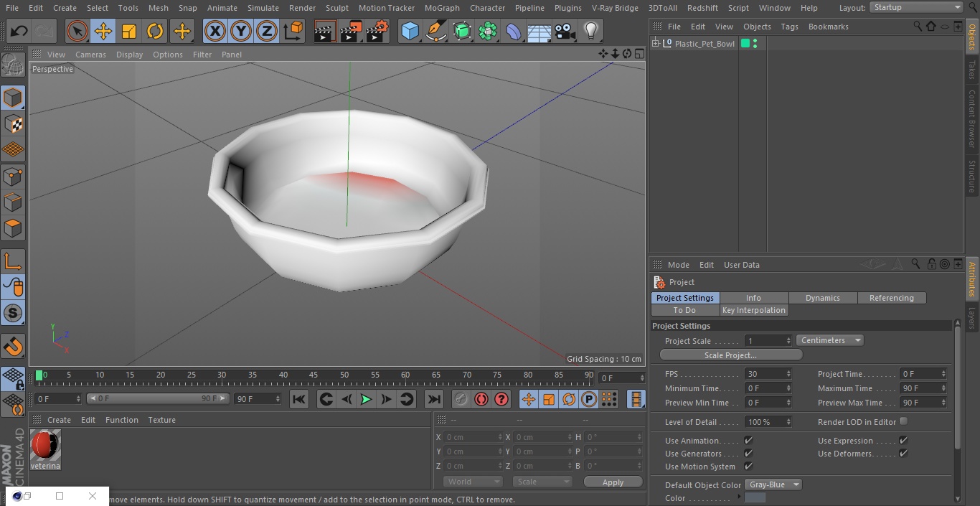Image resolution: width=980 pixels, height=506 pixels.
Task: Add a Cube primitive object
Action: point(410,31)
